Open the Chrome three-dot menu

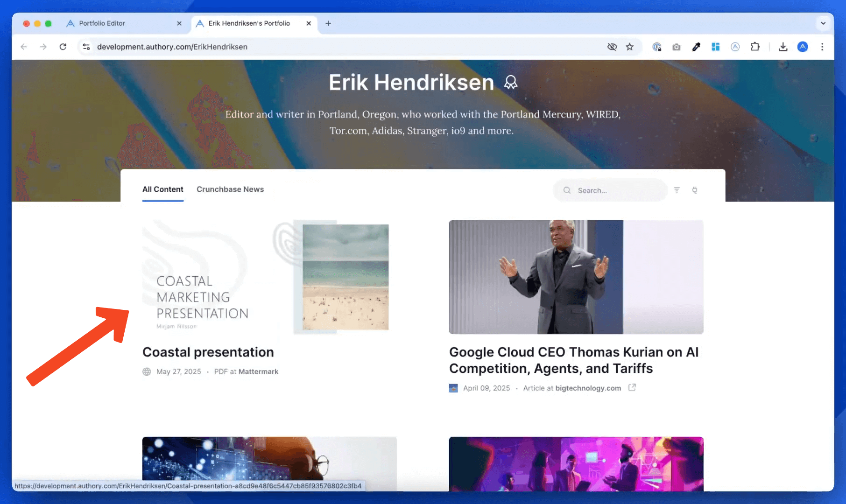coord(822,47)
